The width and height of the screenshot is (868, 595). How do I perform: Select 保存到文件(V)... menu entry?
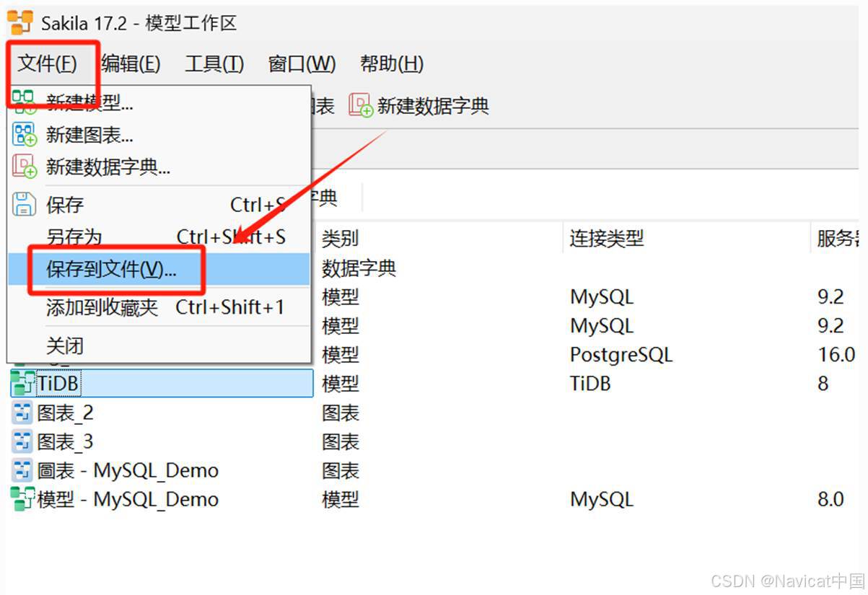tap(159, 269)
